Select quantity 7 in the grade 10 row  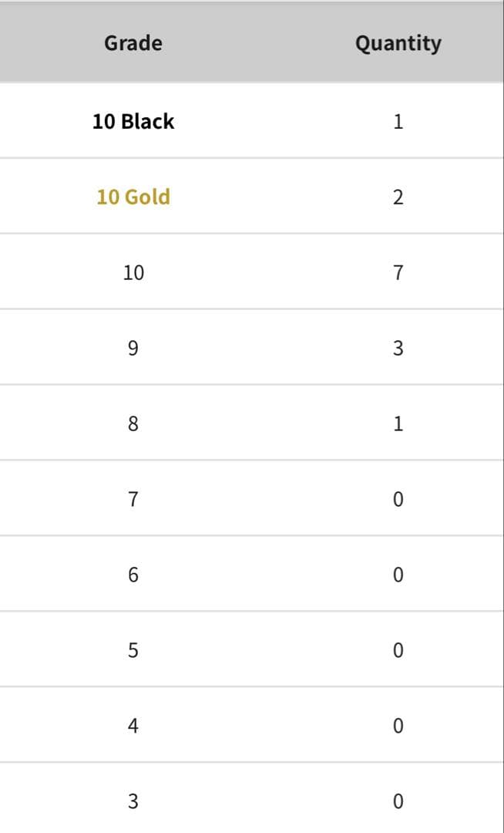coord(398,272)
